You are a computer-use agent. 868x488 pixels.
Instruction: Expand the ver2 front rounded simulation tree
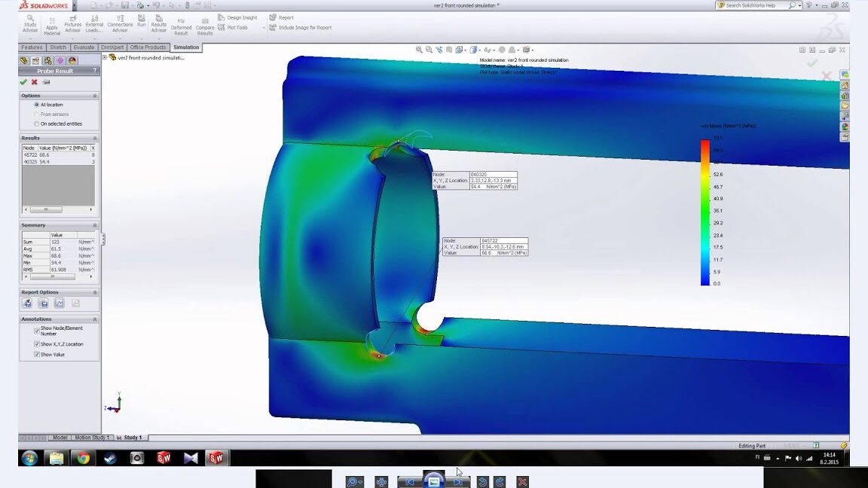(x=105, y=57)
